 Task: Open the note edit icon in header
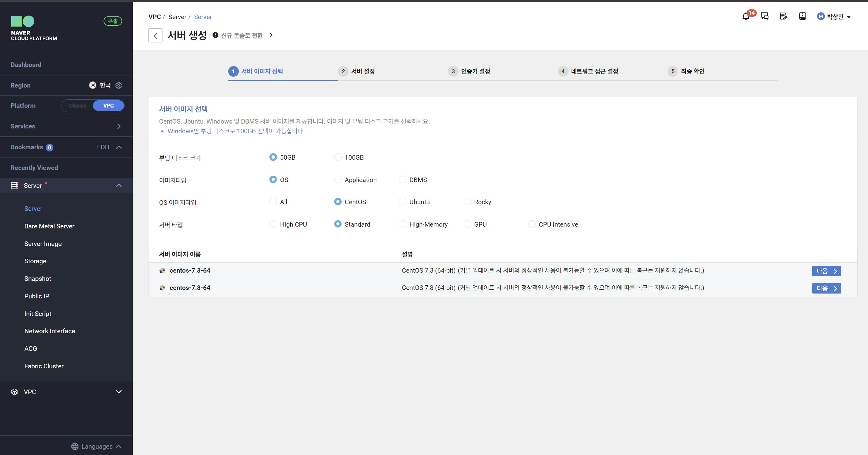pyautogui.click(x=783, y=16)
